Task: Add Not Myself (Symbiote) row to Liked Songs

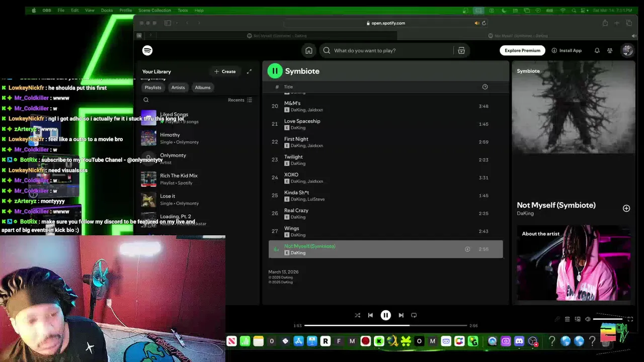Action: pos(467,249)
